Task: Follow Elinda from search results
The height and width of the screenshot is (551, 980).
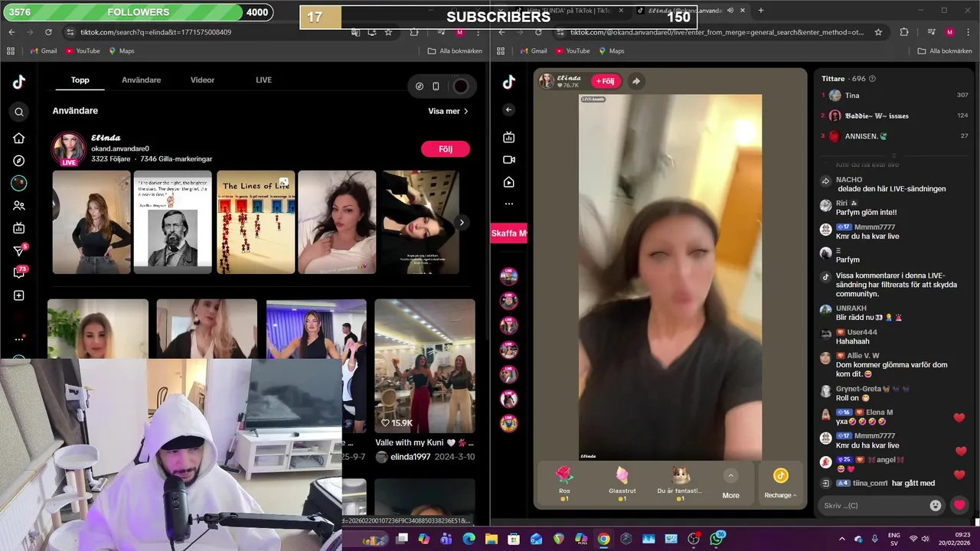Action: [x=446, y=149]
